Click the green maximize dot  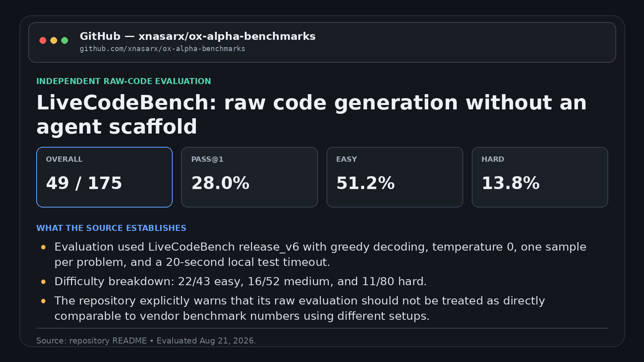pos(64,40)
